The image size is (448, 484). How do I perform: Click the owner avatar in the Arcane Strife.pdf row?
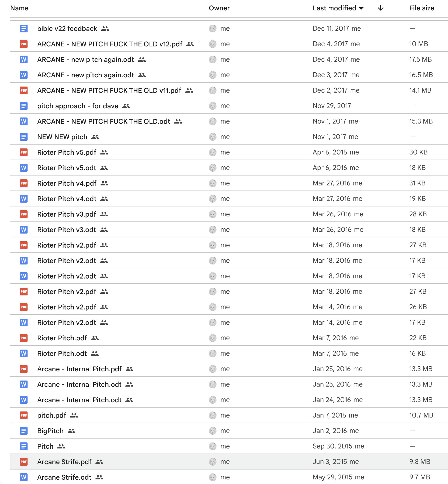click(213, 462)
